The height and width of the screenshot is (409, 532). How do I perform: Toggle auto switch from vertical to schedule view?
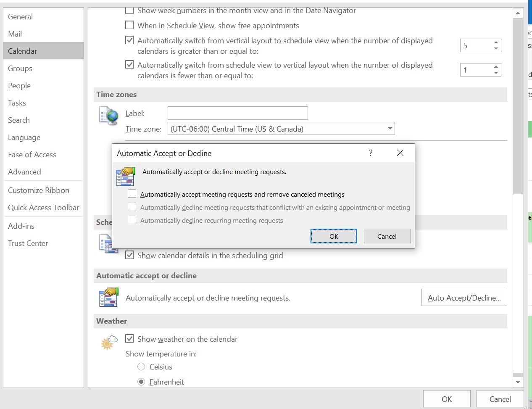point(130,40)
